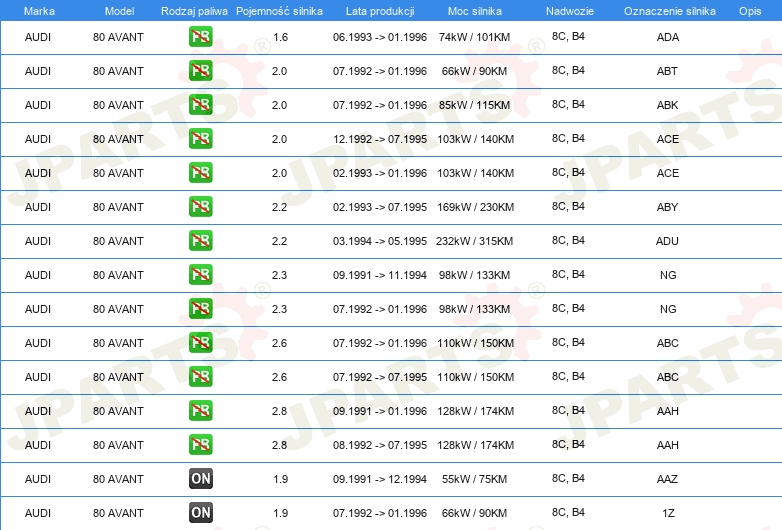Click the ON diesel icon in AAZ row
Image resolution: width=782 pixels, height=530 pixels.
point(200,479)
